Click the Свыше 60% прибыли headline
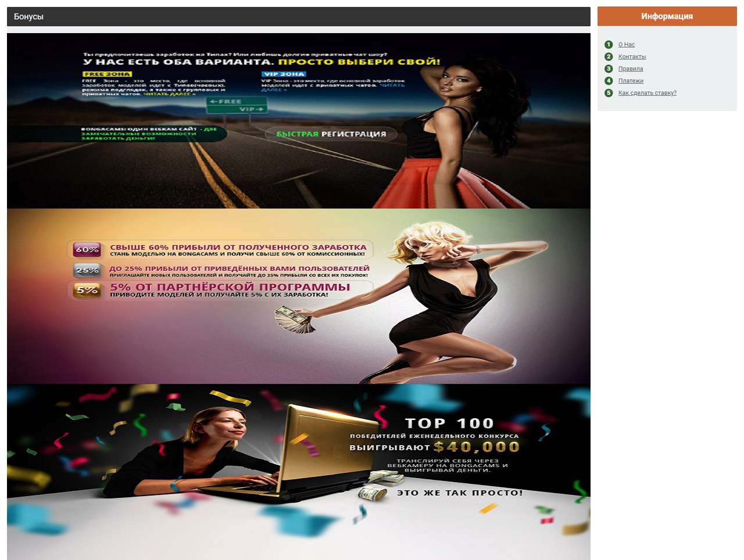The image size is (744, 560). tap(238, 247)
